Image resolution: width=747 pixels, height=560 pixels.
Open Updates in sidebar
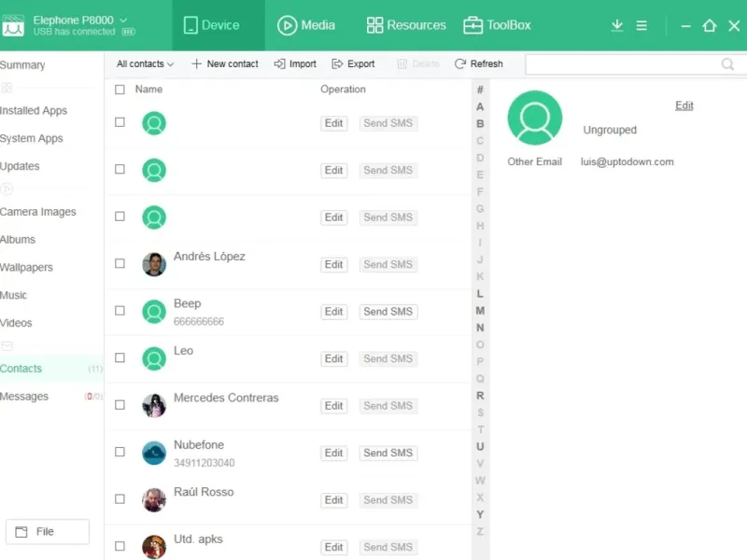point(20,166)
